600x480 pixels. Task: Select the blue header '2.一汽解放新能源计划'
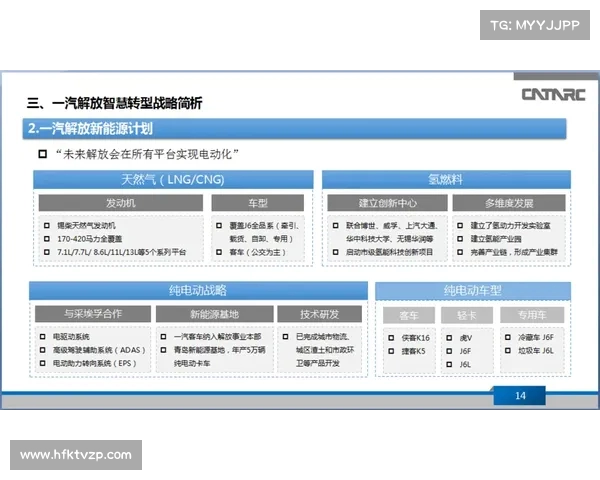[x=294, y=129]
